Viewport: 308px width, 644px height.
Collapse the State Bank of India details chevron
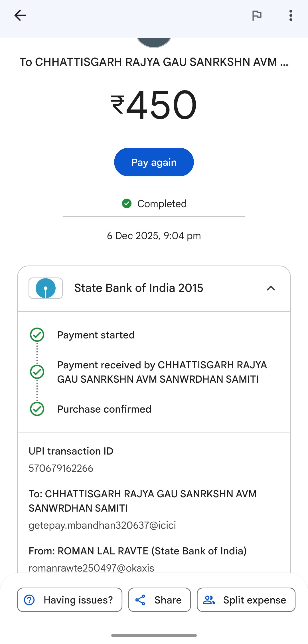271,288
